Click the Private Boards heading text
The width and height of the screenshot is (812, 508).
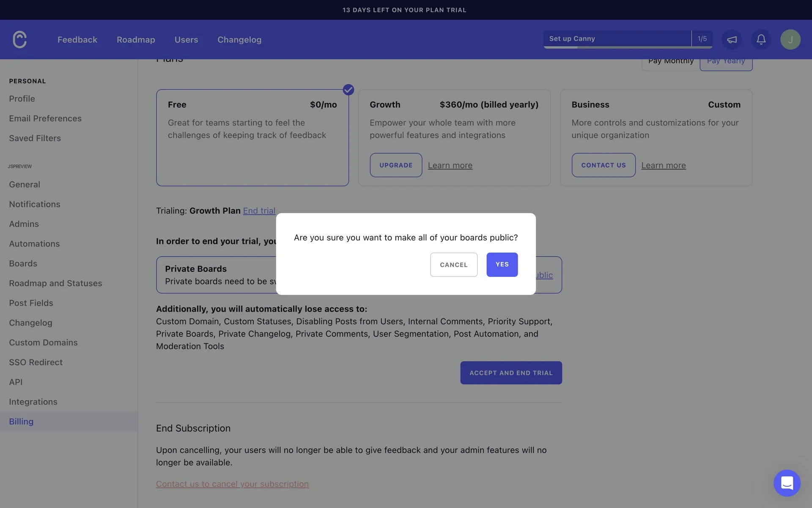[196, 269]
